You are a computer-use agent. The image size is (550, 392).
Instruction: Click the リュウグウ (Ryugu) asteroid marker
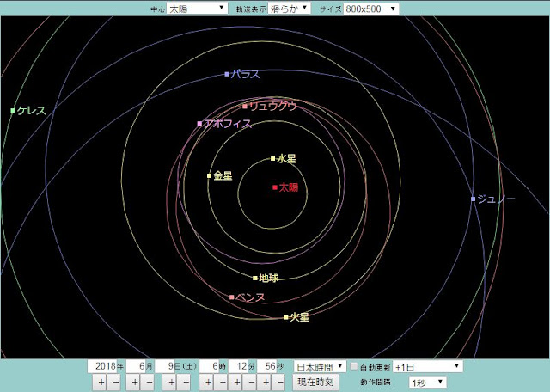[245, 106]
